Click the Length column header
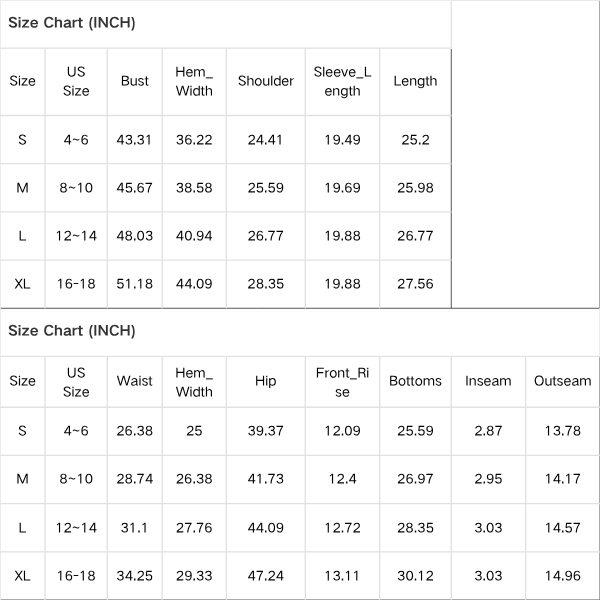Screen dimensions: 600x600 pyautogui.click(x=415, y=81)
